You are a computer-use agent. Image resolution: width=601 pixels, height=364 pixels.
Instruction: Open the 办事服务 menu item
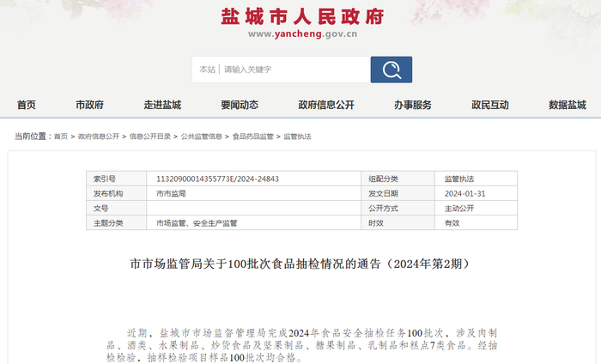[413, 105]
